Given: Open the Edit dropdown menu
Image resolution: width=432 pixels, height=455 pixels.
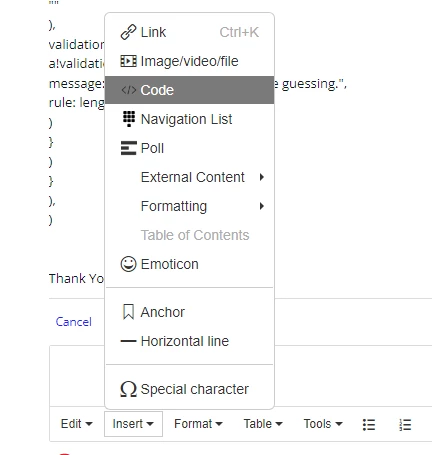Looking at the screenshot, I should [x=76, y=424].
